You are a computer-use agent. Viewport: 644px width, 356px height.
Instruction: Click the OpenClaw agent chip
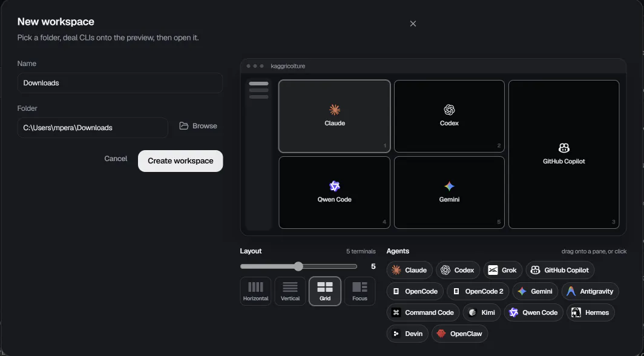pos(459,334)
